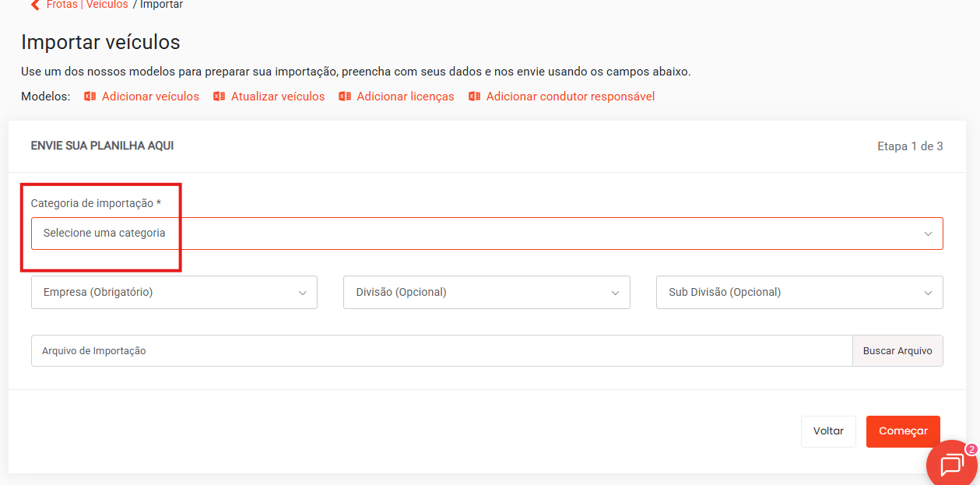This screenshot has width=980, height=485.
Task: Download the Atualizar veículos template
Action: 278,97
